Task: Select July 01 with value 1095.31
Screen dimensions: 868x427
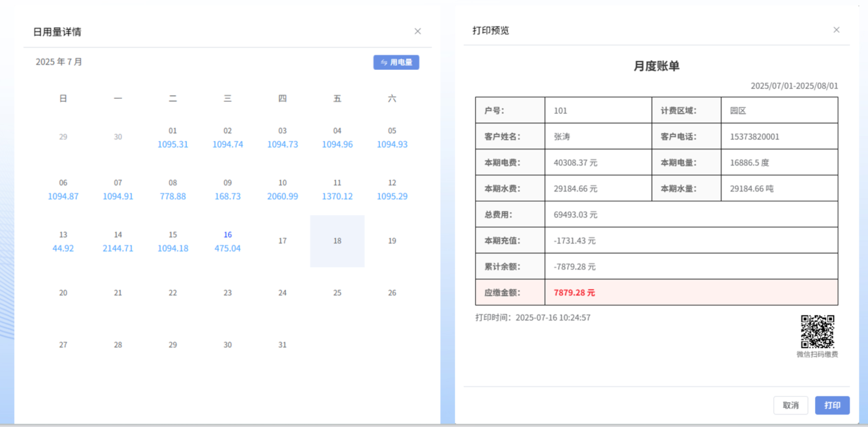Action: 173,137
